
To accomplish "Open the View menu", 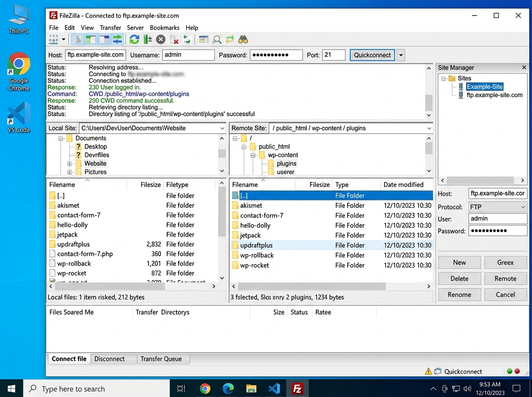I will [x=87, y=27].
